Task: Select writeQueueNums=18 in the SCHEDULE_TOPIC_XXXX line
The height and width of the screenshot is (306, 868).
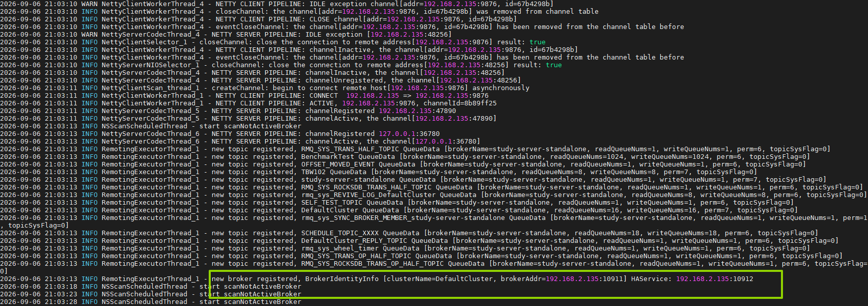Action: coord(682,233)
